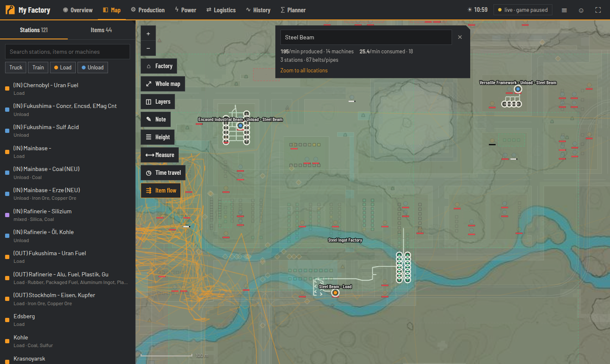This screenshot has height=364, width=610.
Task: Open the hamburger menu icon
Action: point(564,10)
